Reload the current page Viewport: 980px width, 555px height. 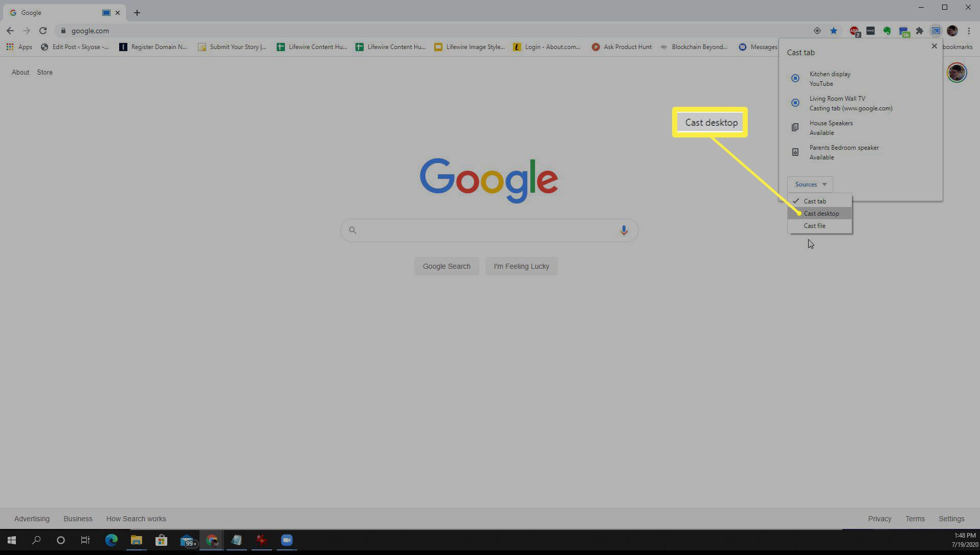point(43,31)
